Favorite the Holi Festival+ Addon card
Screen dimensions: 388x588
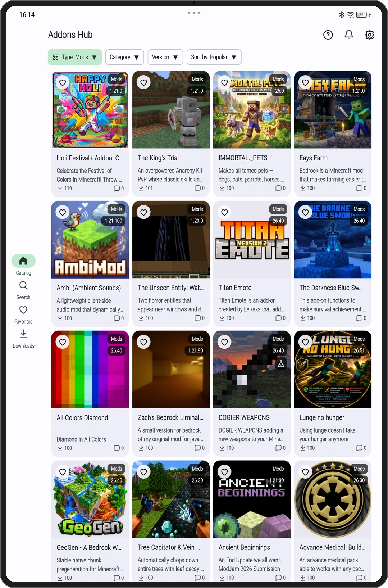coord(63,82)
